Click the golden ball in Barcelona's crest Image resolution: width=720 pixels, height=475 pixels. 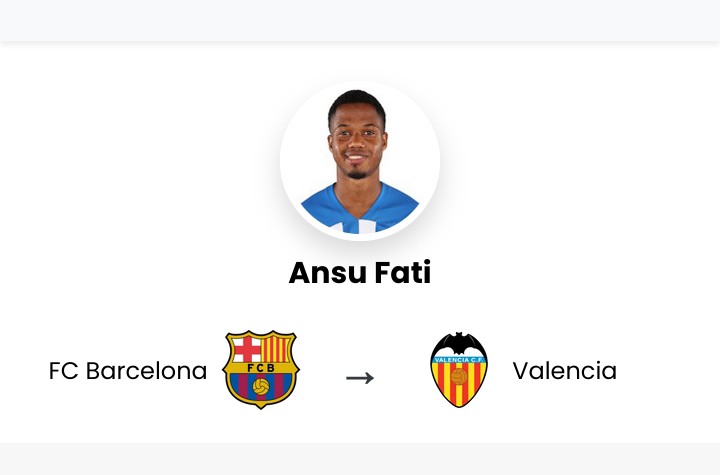coord(261,386)
